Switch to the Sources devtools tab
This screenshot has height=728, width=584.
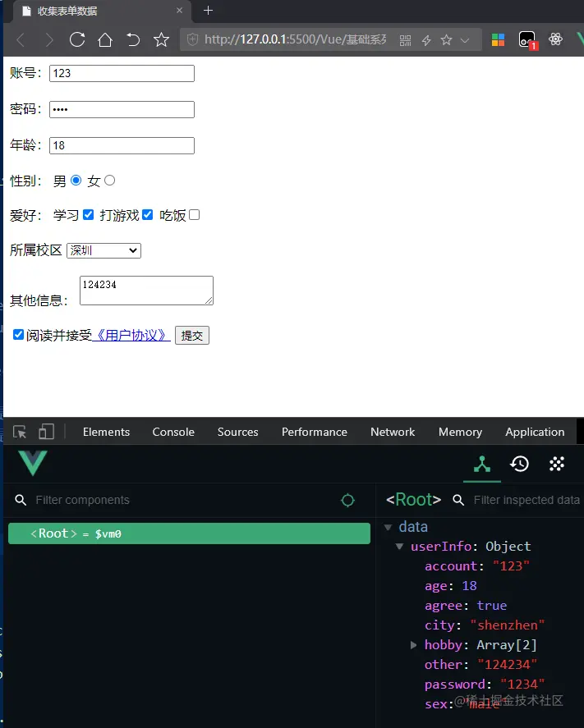pos(238,432)
